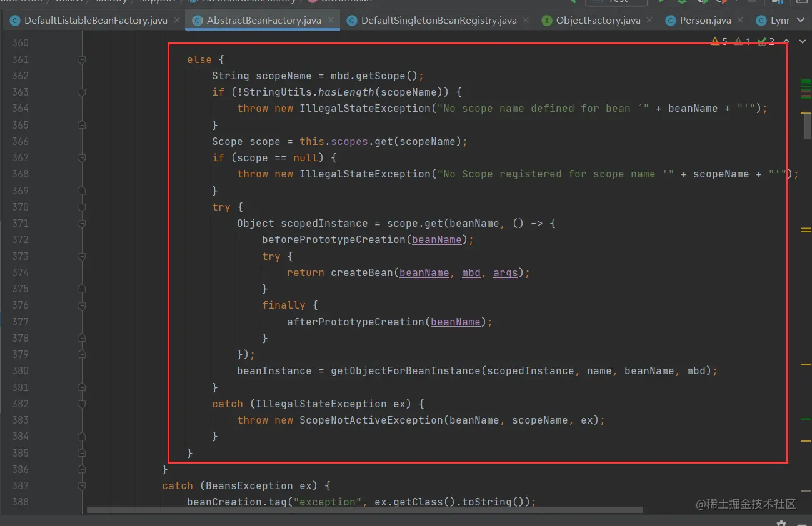Collapse the try block at line 370

coord(82,207)
